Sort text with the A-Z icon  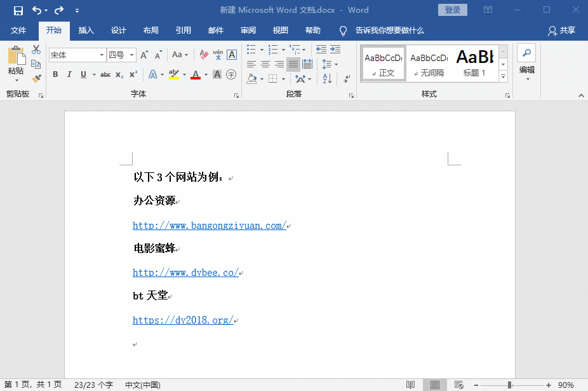point(327,78)
